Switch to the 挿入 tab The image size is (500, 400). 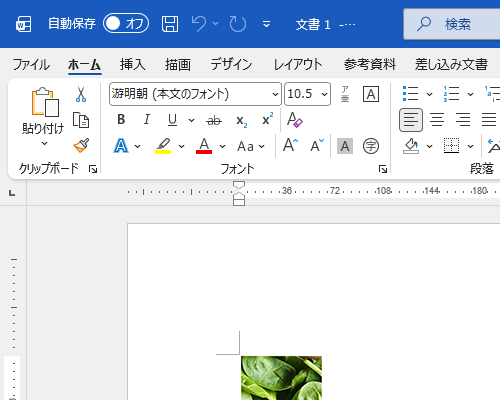coord(133,64)
